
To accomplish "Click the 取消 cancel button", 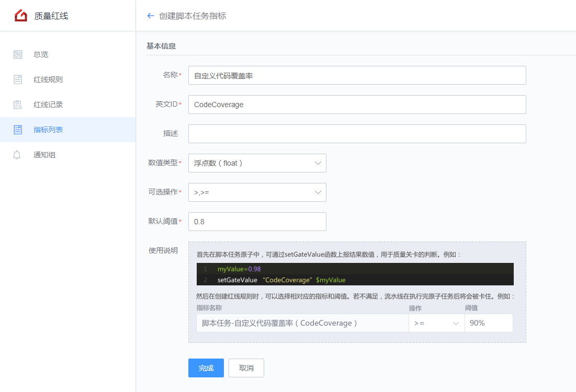I will (246, 368).
